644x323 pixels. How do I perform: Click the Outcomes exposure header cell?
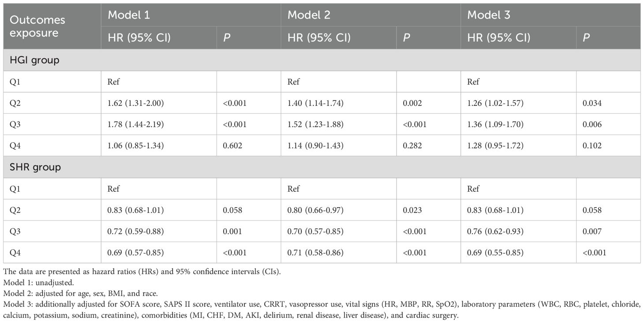[x=37, y=26]
